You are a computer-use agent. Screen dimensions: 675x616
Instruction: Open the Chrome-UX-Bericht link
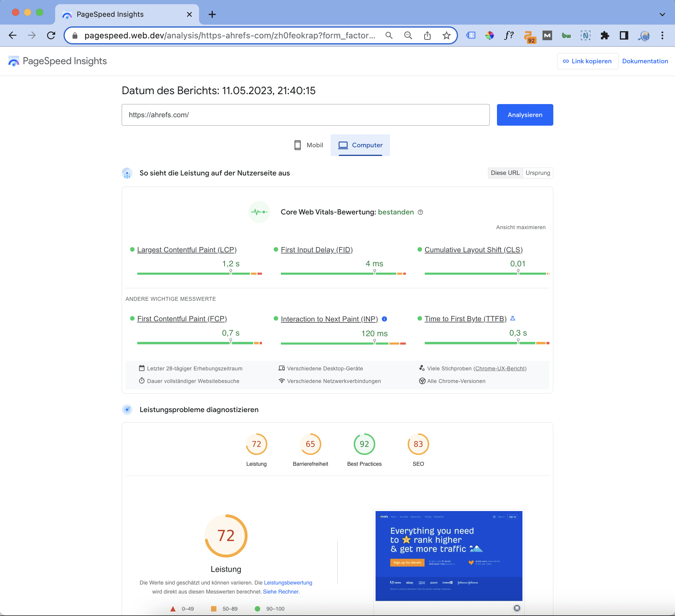tap(500, 369)
